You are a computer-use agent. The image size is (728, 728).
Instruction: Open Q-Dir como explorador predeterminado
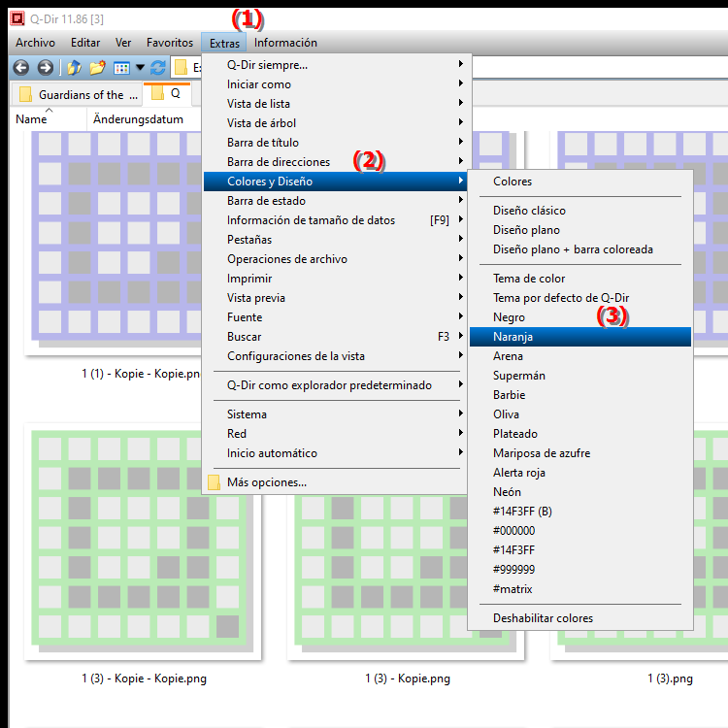coord(335,385)
